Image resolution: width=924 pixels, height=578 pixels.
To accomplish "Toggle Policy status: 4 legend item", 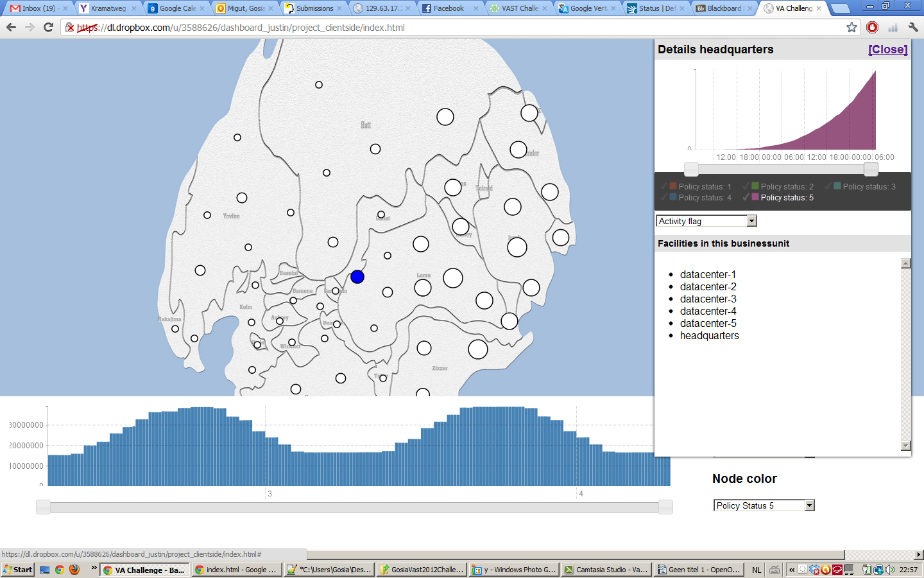I will point(696,197).
